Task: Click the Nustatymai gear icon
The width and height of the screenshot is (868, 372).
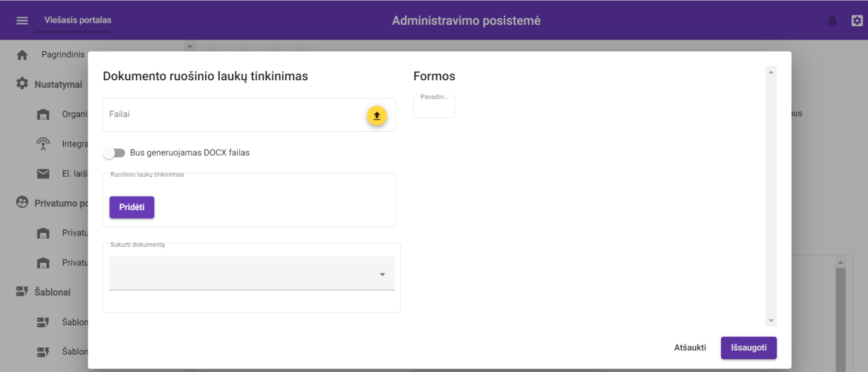Action: (22, 84)
